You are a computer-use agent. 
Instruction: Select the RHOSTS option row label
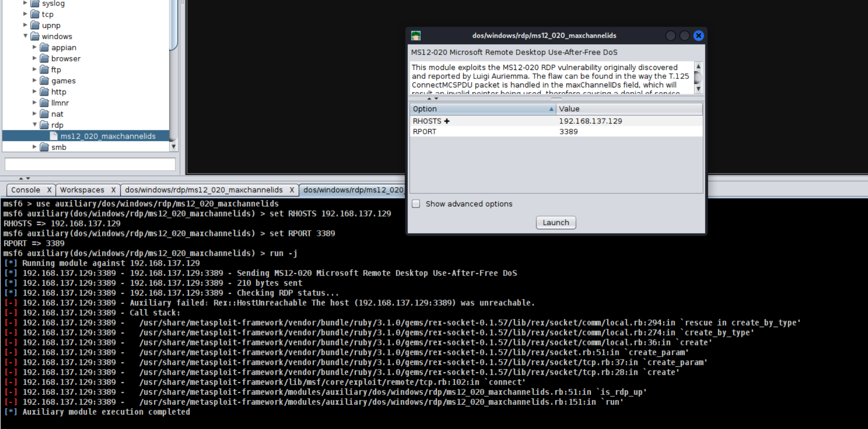(x=427, y=121)
